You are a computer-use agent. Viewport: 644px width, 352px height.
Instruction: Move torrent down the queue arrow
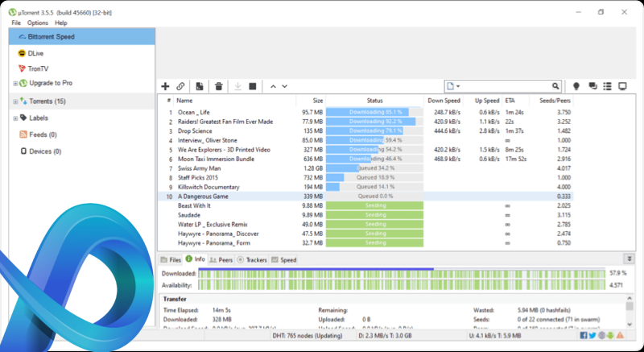[x=285, y=87]
